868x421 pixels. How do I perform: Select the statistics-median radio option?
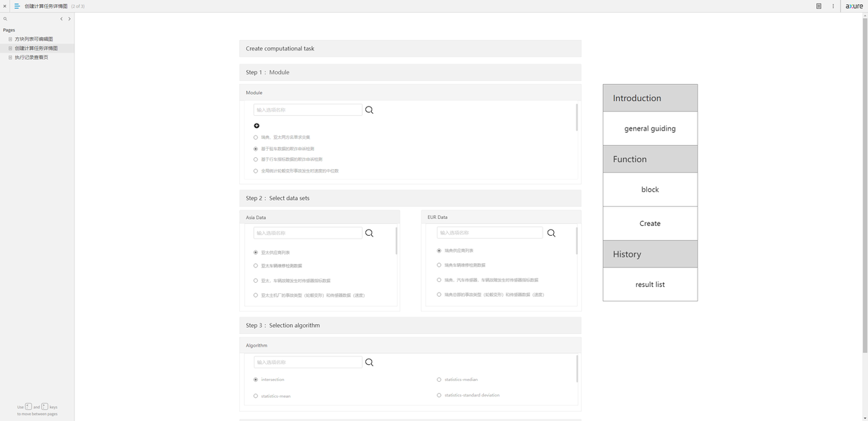click(439, 380)
